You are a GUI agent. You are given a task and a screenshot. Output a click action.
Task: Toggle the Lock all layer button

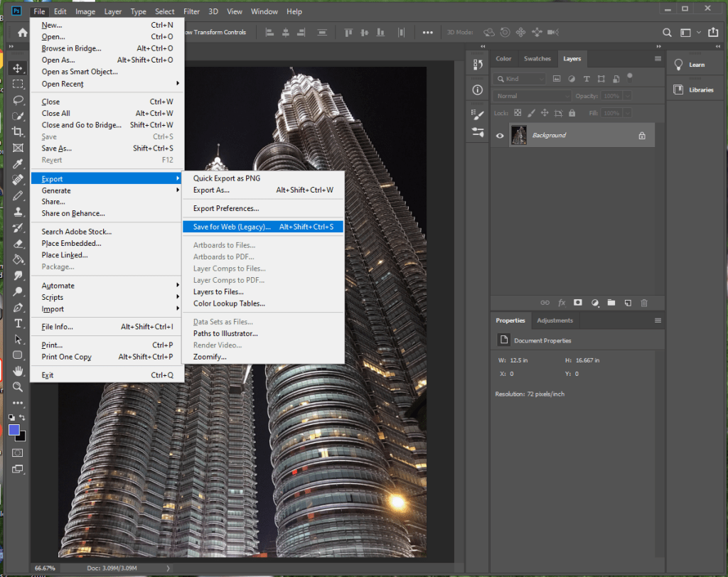point(572,113)
